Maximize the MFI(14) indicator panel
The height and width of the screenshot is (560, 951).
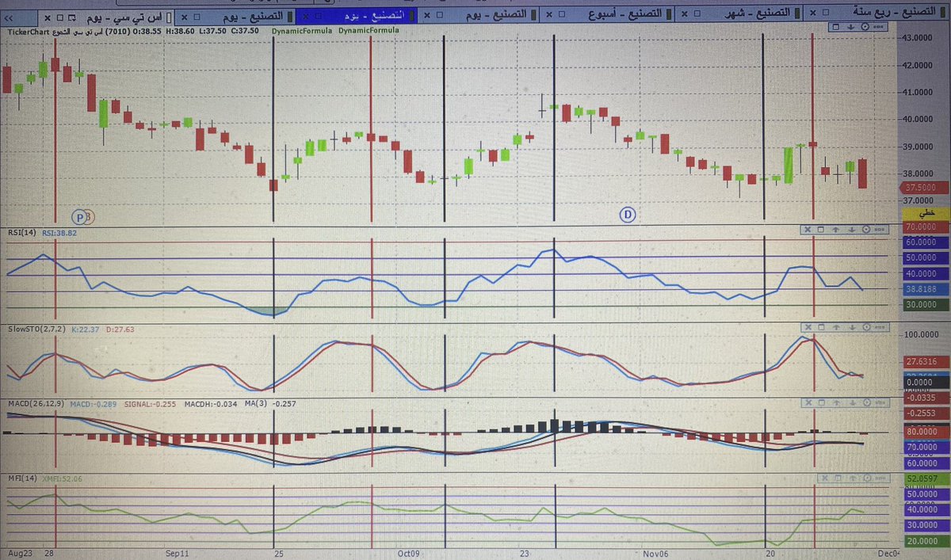pyautogui.click(x=838, y=478)
